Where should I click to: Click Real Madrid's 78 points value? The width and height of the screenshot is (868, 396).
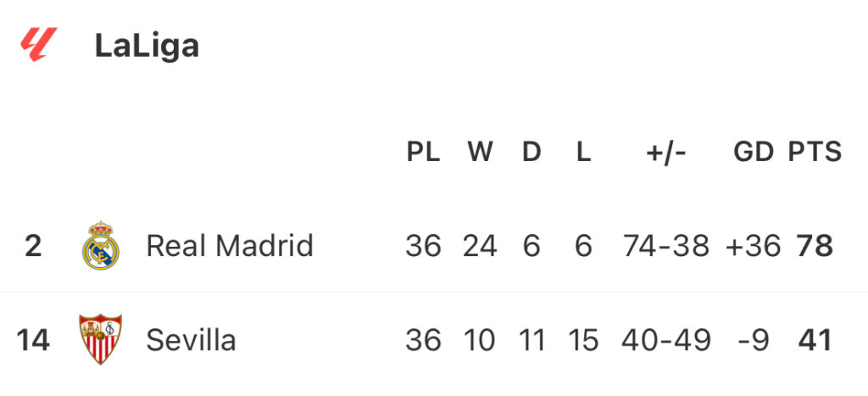pyautogui.click(x=815, y=246)
